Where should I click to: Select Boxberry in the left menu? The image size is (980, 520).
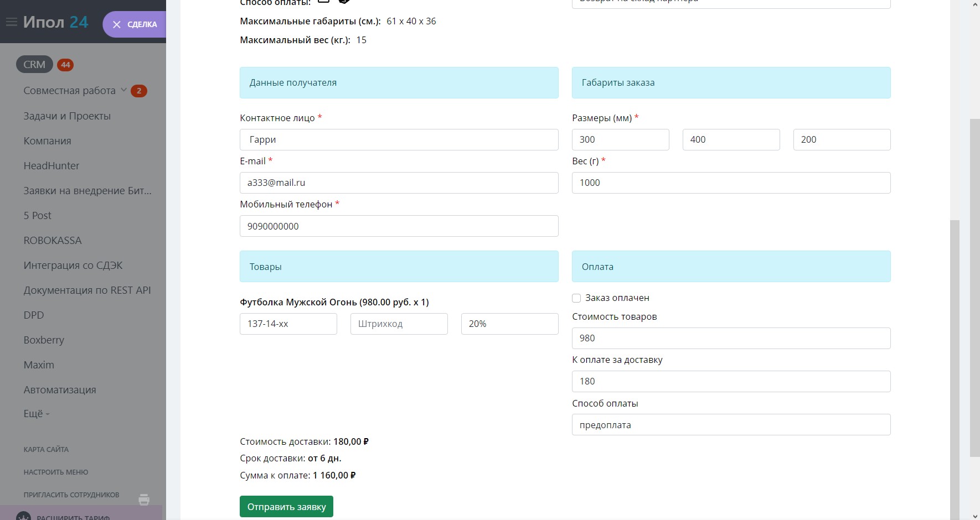44,340
